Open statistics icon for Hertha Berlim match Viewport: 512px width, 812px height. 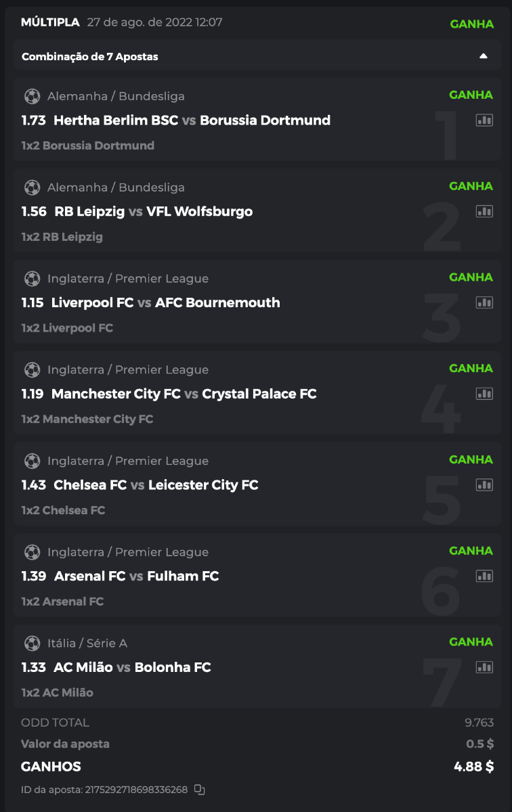pos(484,120)
